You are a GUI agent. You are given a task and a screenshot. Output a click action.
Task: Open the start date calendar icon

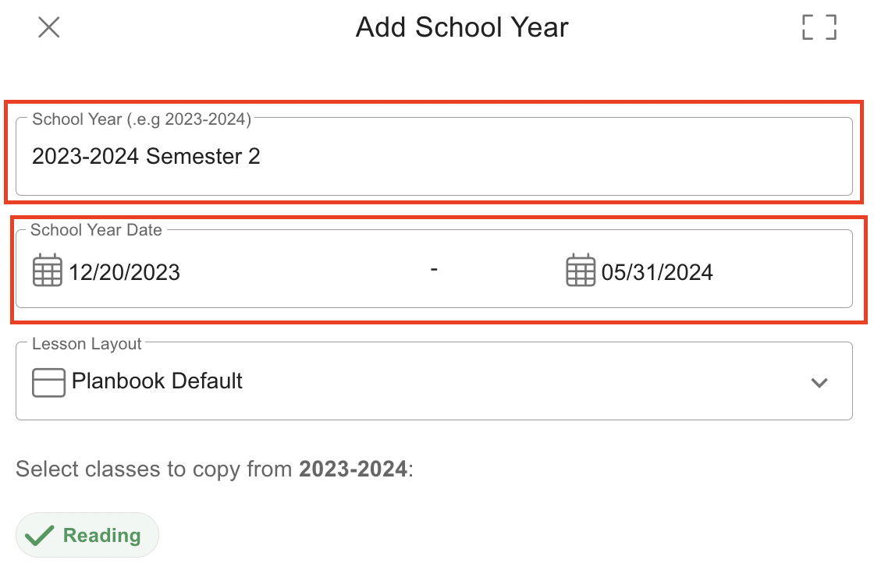47,271
